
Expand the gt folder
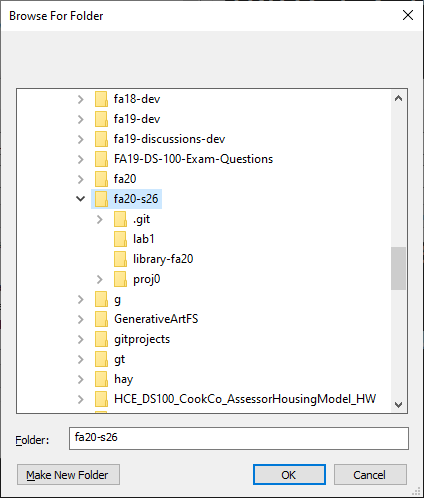[80, 359]
